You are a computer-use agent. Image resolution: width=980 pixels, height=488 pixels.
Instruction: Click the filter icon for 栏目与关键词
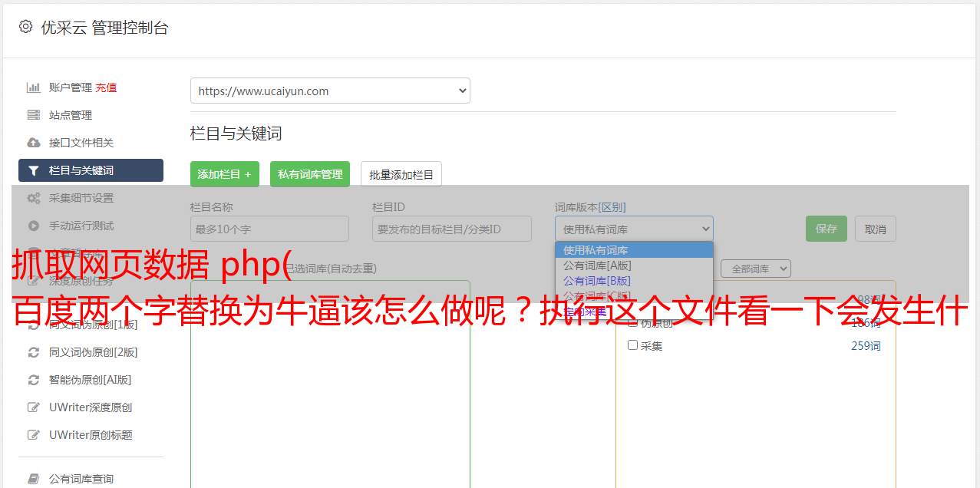click(33, 170)
